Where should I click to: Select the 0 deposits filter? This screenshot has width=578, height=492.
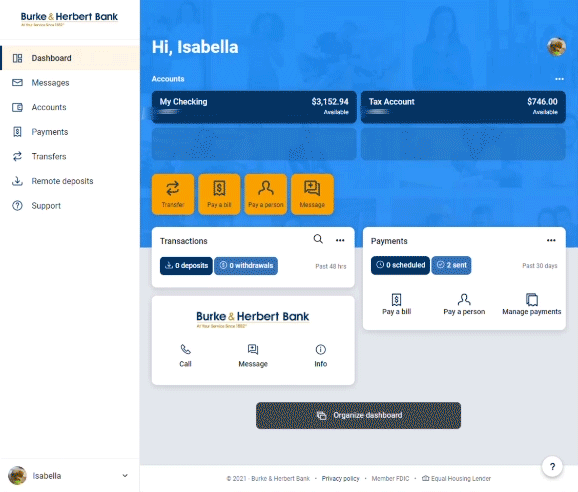(x=186, y=266)
